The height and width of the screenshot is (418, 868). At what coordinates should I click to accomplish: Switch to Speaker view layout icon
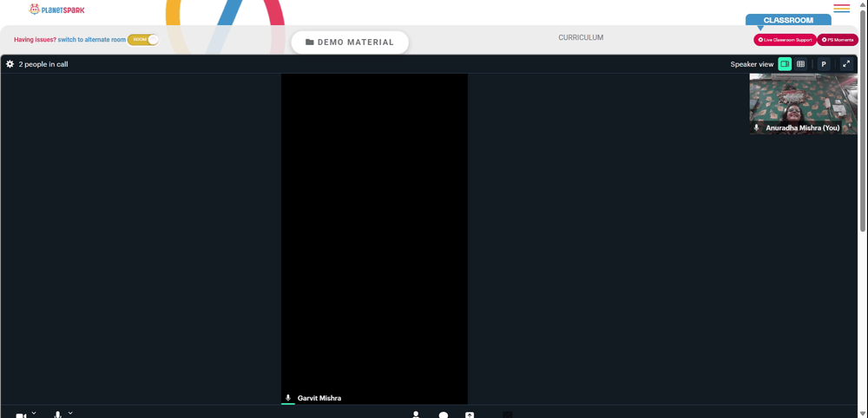(x=785, y=64)
